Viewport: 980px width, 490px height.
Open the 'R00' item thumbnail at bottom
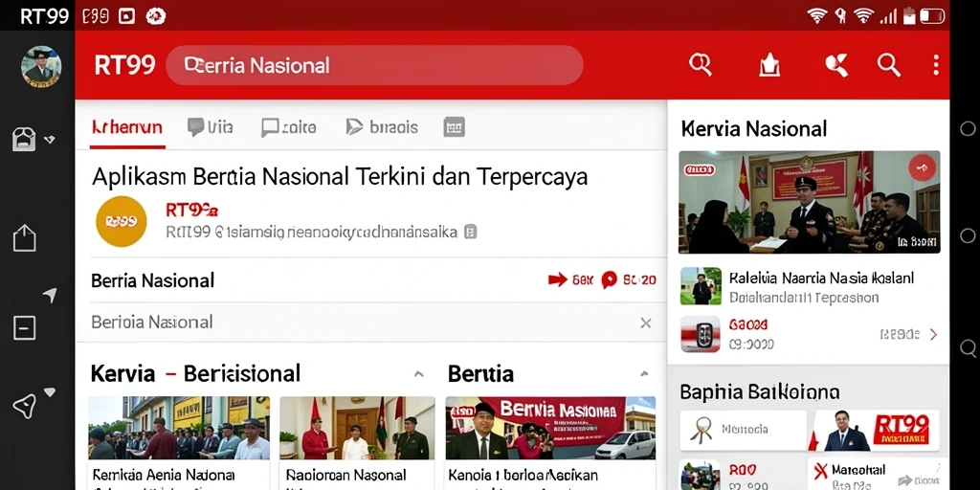(x=700, y=475)
